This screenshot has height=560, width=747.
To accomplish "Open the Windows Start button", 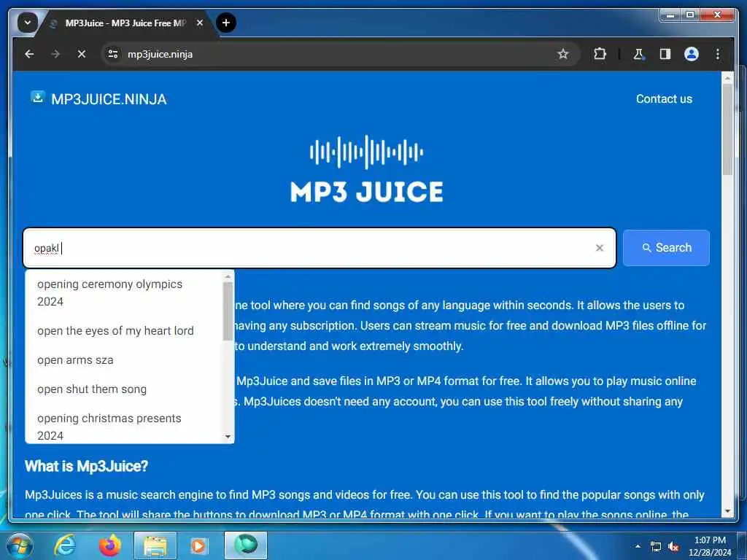I will pyautogui.click(x=20, y=545).
